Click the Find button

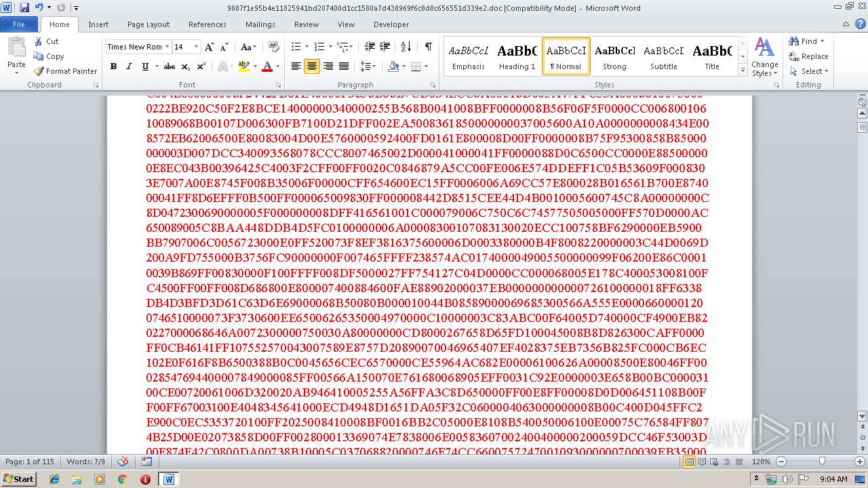(806, 41)
